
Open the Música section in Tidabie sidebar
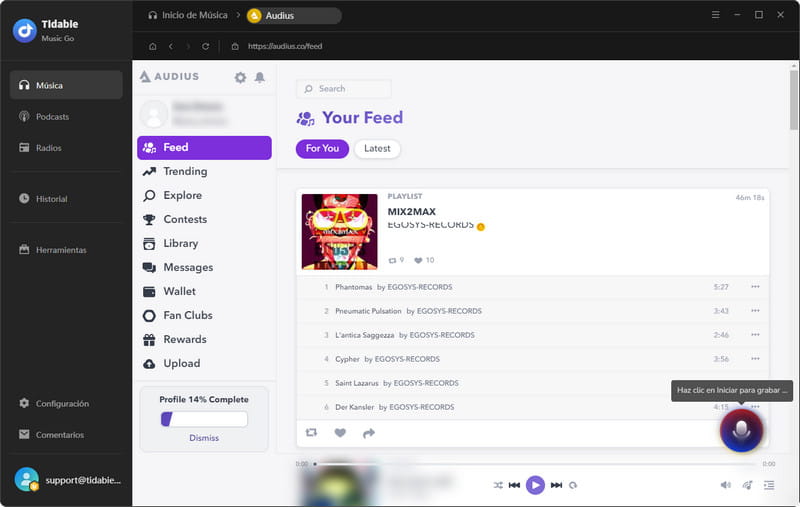coord(66,85)
